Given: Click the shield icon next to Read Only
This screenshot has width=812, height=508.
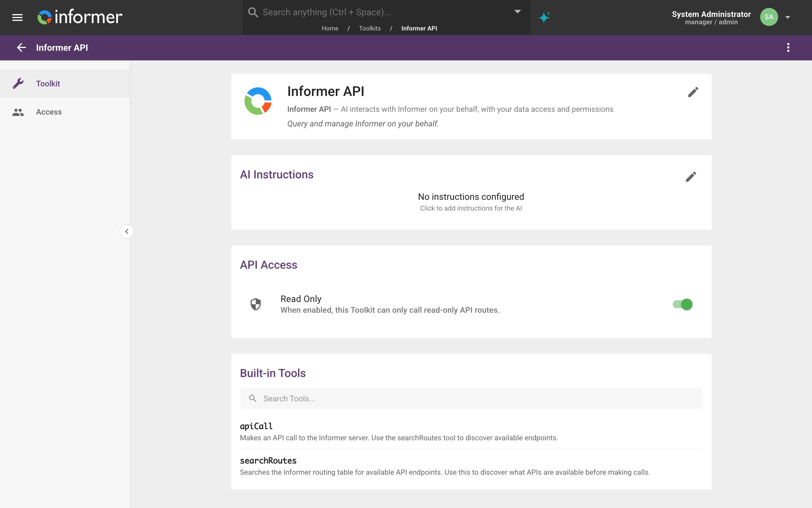Looking at the screenshot, I should point(256,304).
